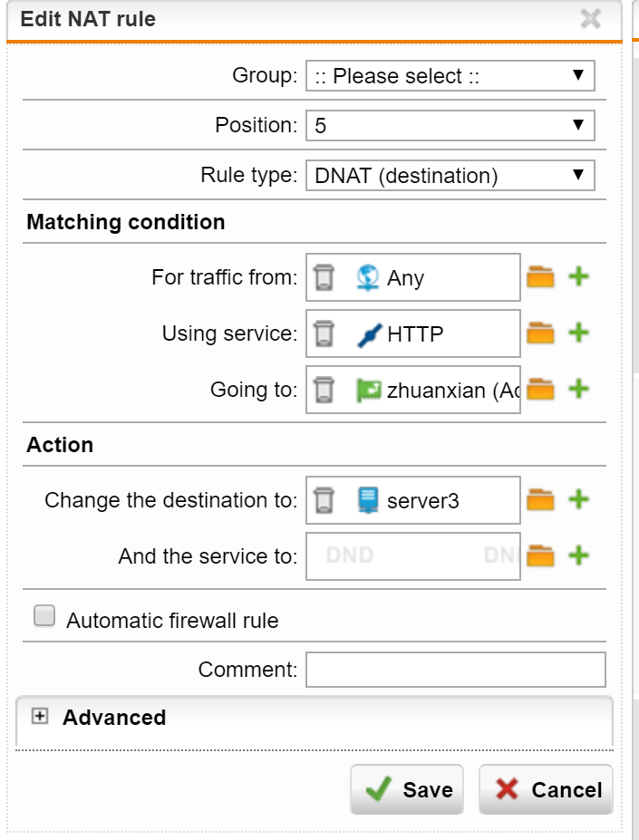Add new service with green plus
Image resolution: width=639 pixels, height=840 pixels.
[579, 333]
